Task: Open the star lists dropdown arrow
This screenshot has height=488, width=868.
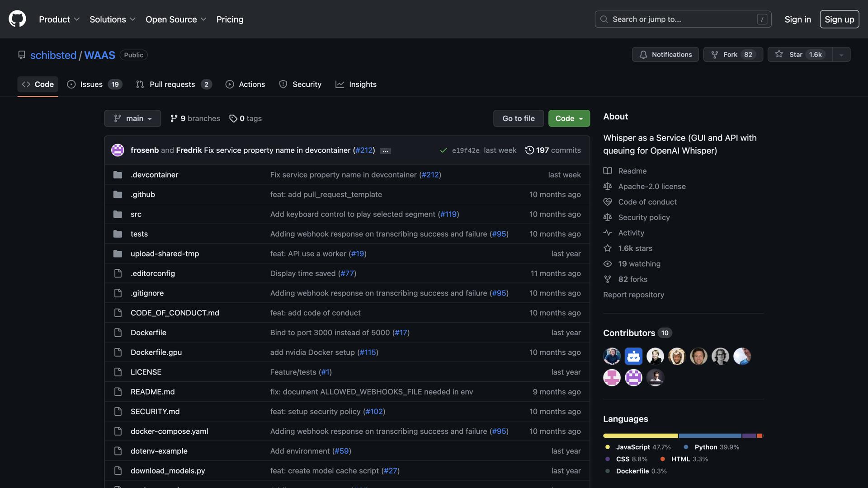Action: [841, 55]
